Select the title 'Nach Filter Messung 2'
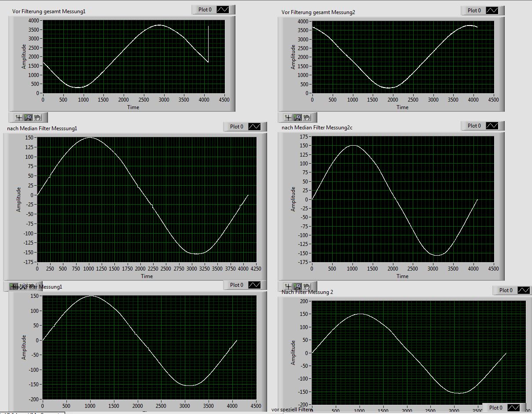Viewport: 532px width, 414px height. pyautogui.click(x=308, y=292)
